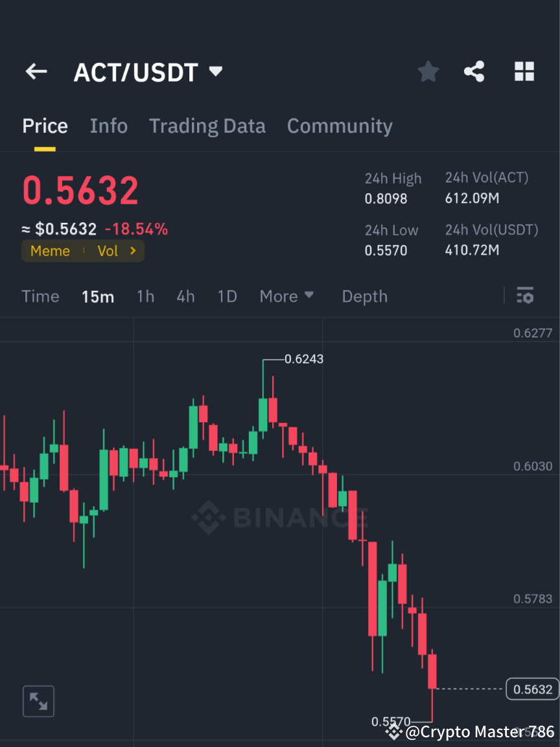Click the grid layout icon top right

click(524, 71)
